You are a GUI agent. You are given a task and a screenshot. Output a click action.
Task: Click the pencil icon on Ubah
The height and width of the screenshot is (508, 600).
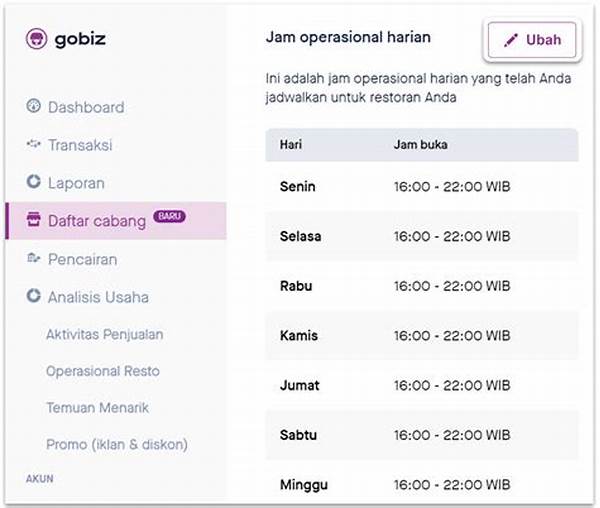[510, 40]
